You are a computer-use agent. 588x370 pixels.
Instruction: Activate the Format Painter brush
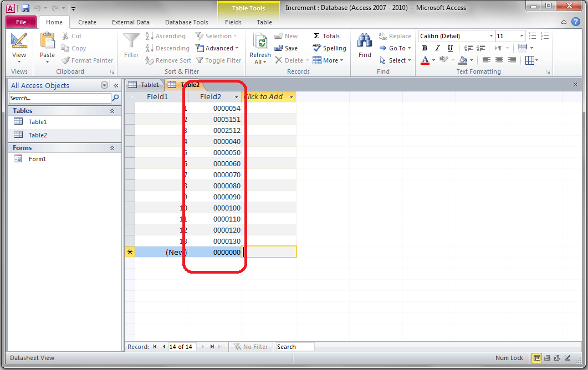88,60
